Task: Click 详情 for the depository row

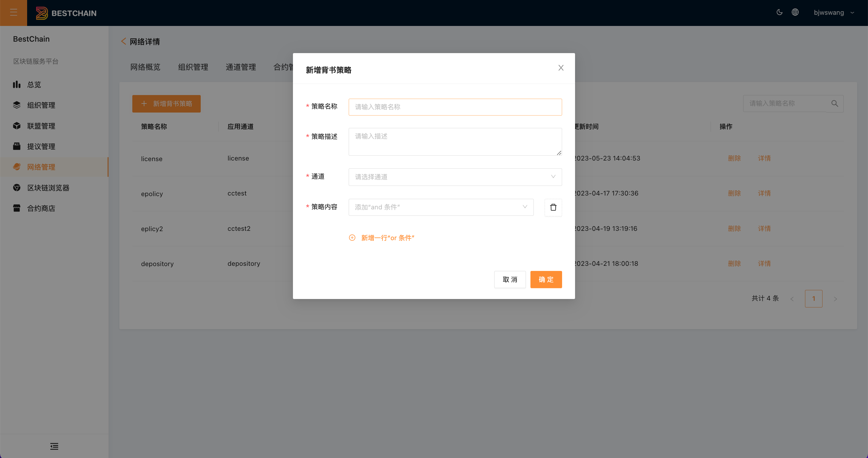Action: [x=764, y=263]
